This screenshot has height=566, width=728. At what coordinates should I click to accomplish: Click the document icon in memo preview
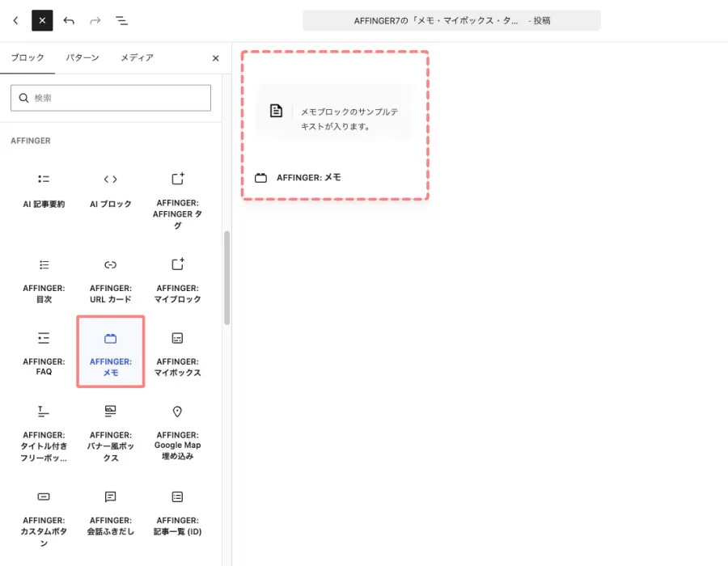point(277,111)
